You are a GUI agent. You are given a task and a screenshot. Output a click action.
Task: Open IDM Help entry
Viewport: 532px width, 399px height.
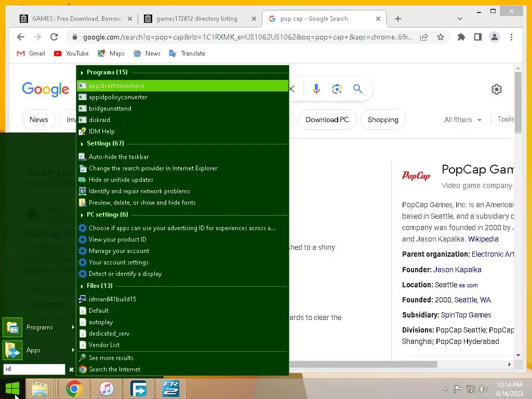click(x=182, y=131)
